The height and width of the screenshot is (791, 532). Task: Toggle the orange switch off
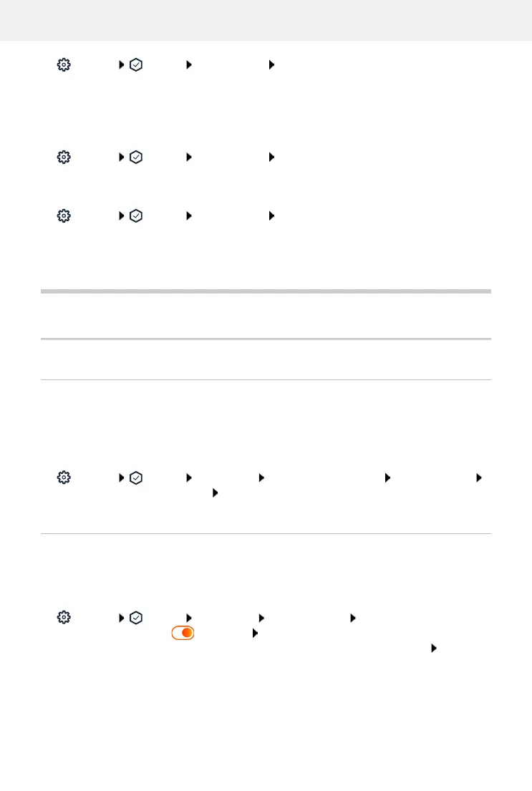tap(183, 633)
